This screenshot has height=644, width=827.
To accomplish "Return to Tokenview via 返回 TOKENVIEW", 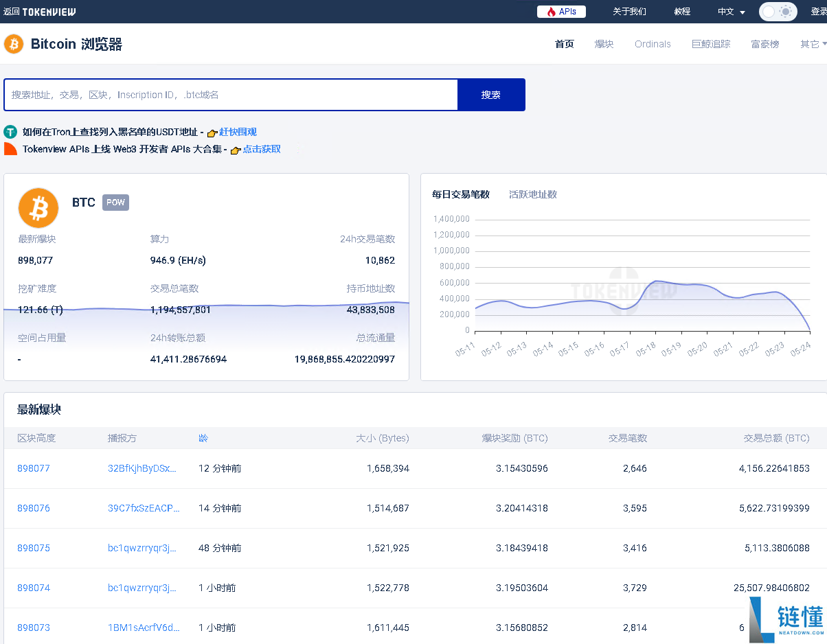I will pyautogui.click(x=40, y=12).
